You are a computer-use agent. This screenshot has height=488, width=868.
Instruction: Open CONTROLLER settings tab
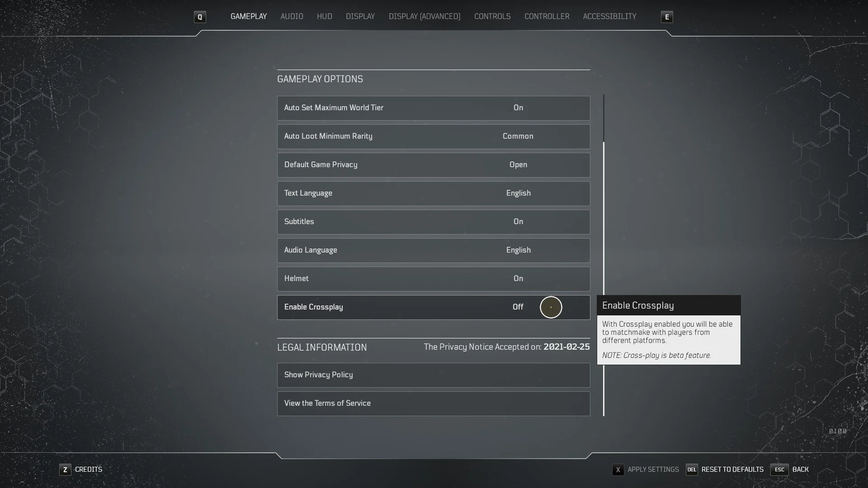[547, 16]
